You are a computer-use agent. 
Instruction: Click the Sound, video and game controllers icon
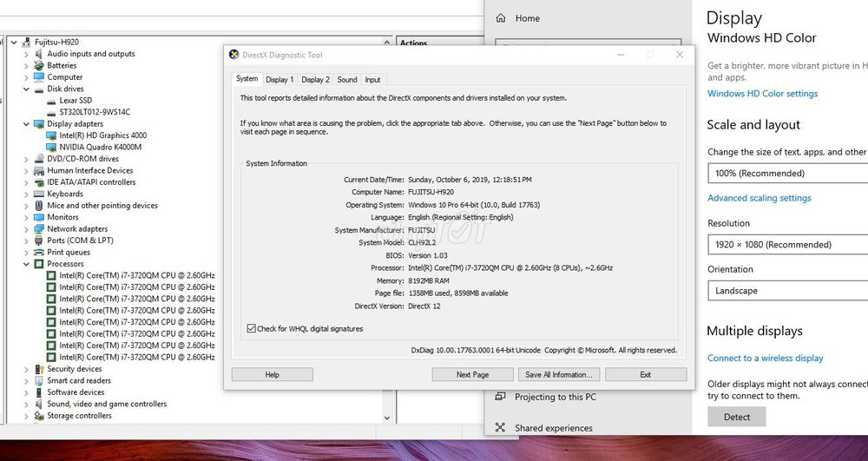tap(39, 404)
